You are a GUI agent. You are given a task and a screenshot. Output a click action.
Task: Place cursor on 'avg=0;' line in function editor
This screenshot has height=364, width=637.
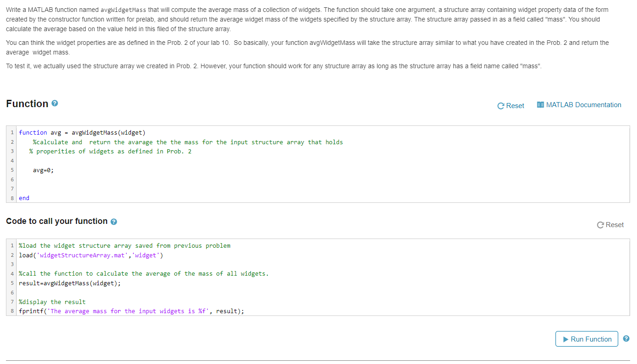coord(43,170)
